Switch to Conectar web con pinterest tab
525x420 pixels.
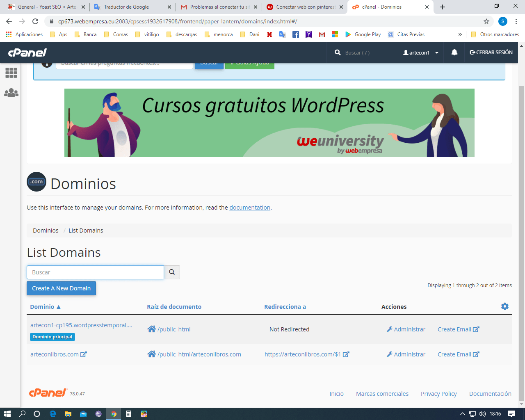point(305,7)
